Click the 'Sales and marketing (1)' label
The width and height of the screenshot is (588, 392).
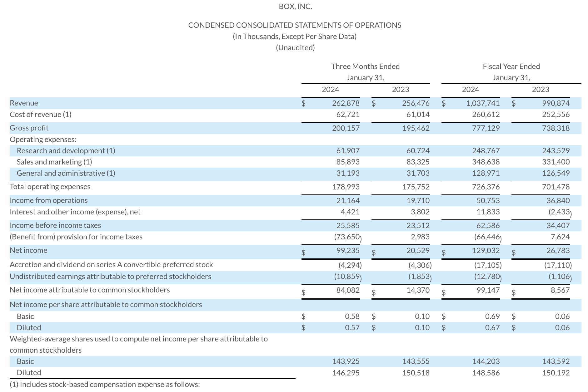[x=54, y=162]
